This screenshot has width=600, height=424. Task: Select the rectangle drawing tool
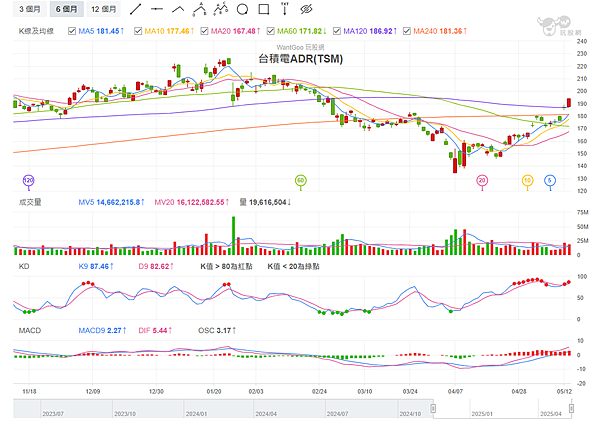[264, 9]
